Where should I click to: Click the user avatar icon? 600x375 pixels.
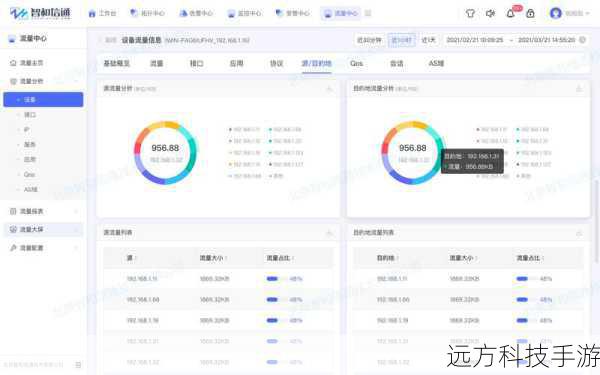pos(556,13)
